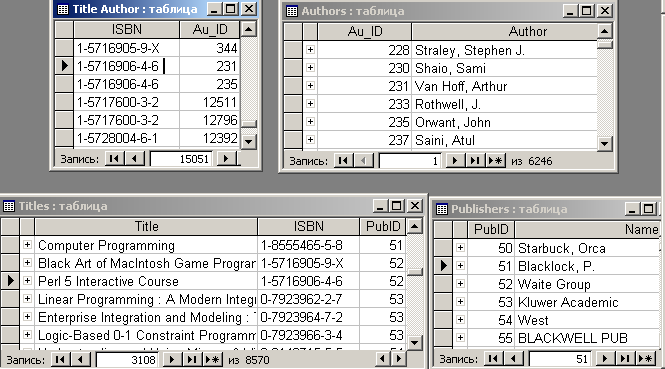Click publisher name cell Blacklock, P.
The height and width of the screenshot is (369, 665).
(587, 266)
